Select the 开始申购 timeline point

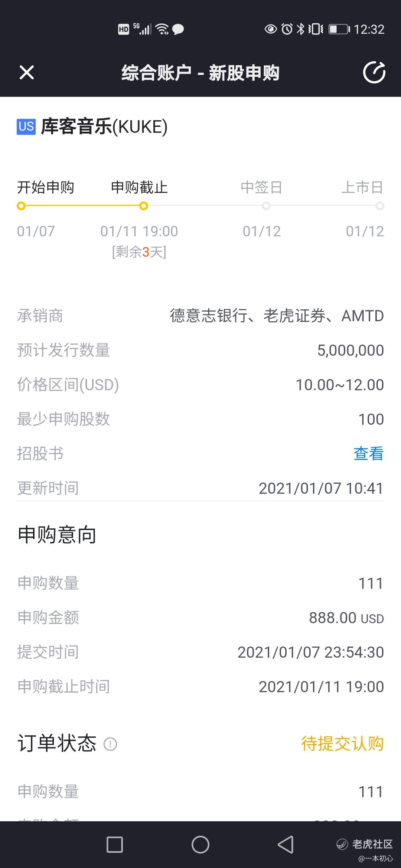coord(21,206)
